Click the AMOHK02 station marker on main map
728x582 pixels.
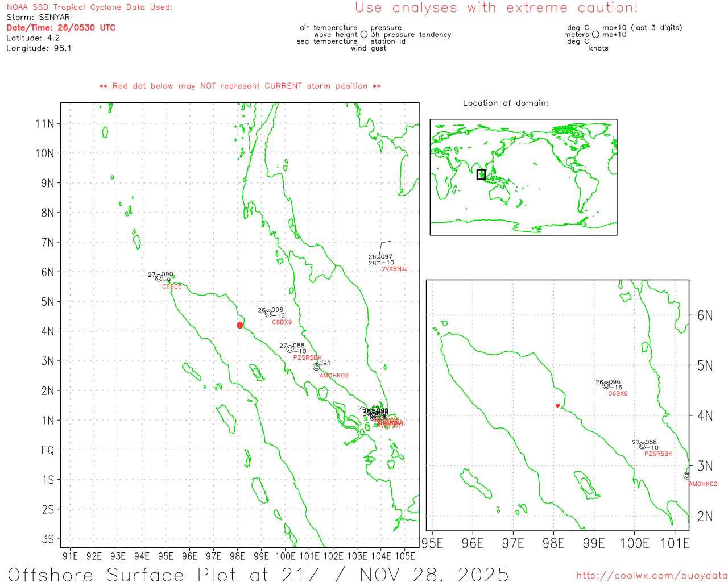[x=316, y=367]
